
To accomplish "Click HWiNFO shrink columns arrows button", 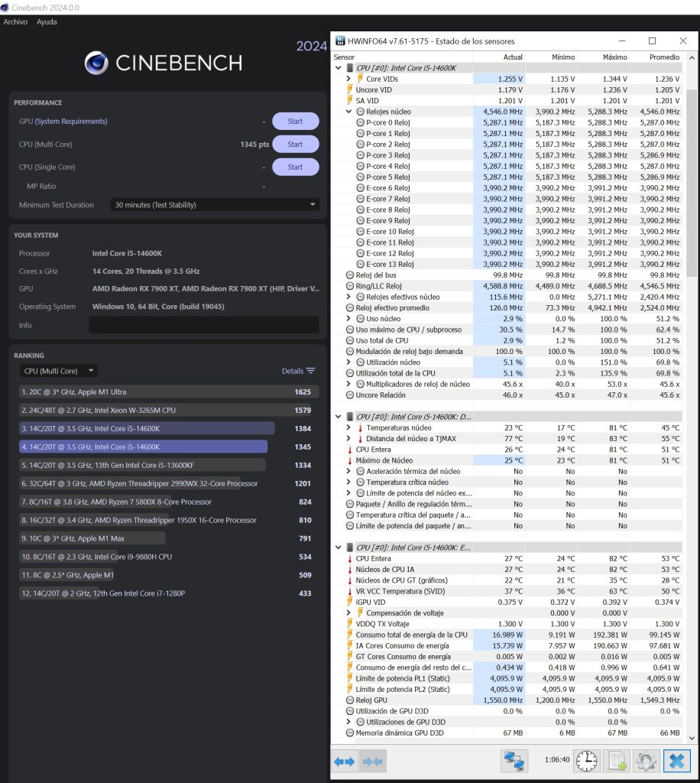I will click(x=372, y=762).
